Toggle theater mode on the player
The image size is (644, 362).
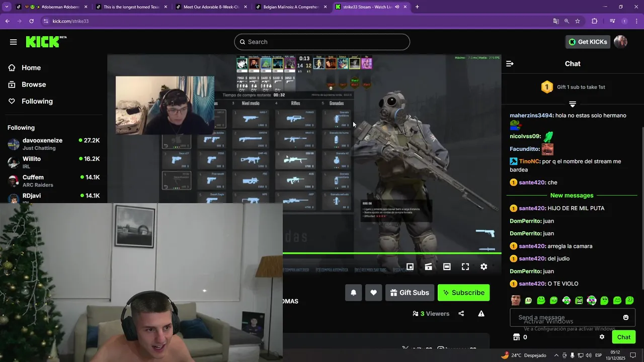[x=447, y=267]
